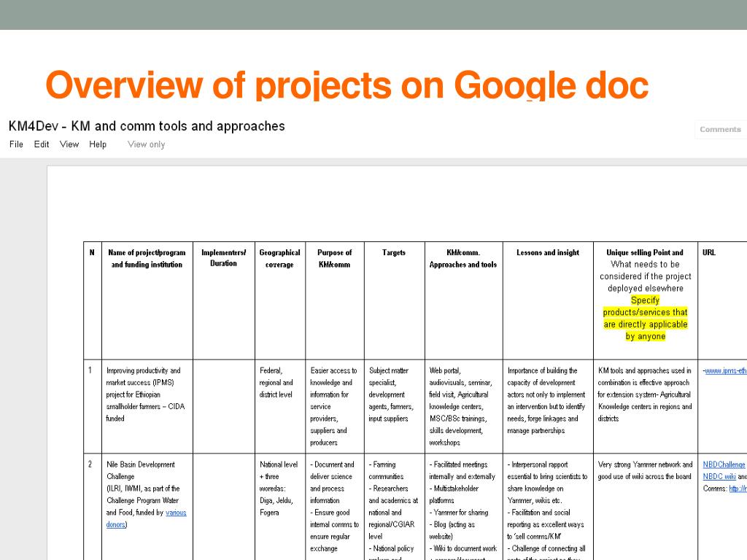The height and width of the screenshot is (560, 747).
Task: Click the 'View only' status label
Action: 146,144
